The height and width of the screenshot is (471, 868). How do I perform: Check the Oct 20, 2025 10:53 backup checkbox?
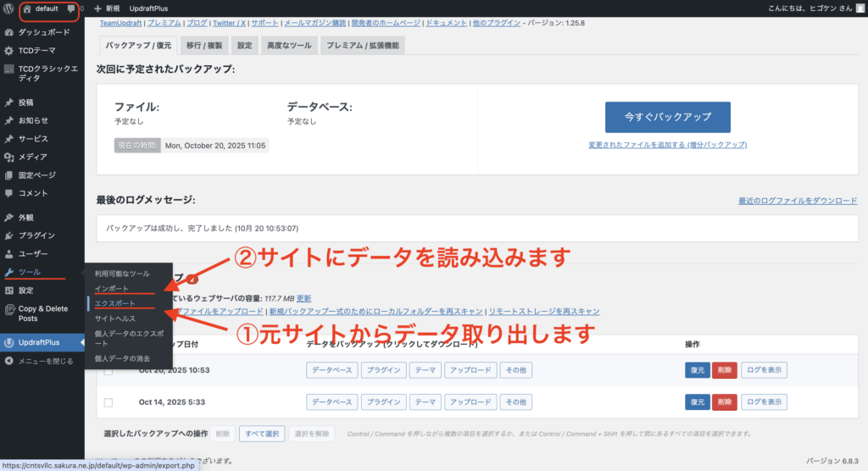[x=108, y=370]
